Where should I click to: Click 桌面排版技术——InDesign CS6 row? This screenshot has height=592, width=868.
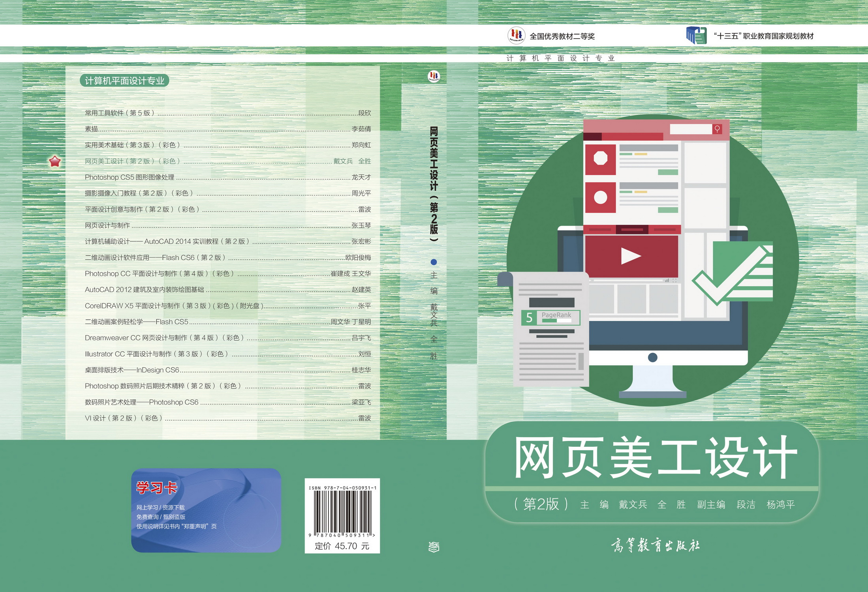click(228, 370)
